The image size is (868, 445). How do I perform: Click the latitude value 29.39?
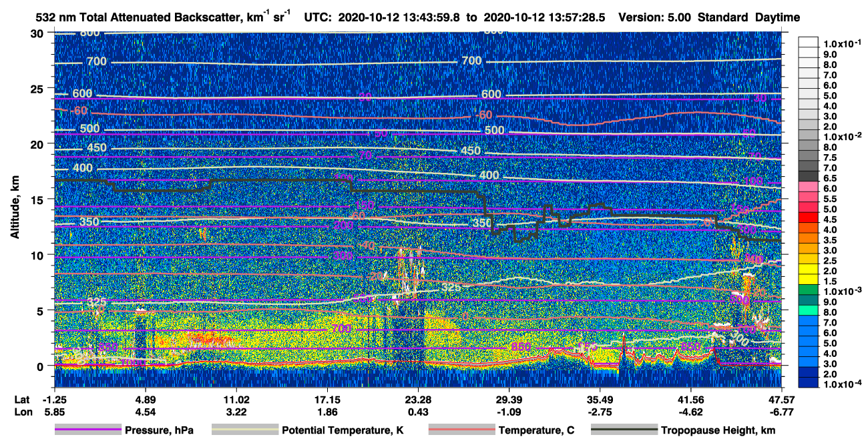click(x=509, y=399)
